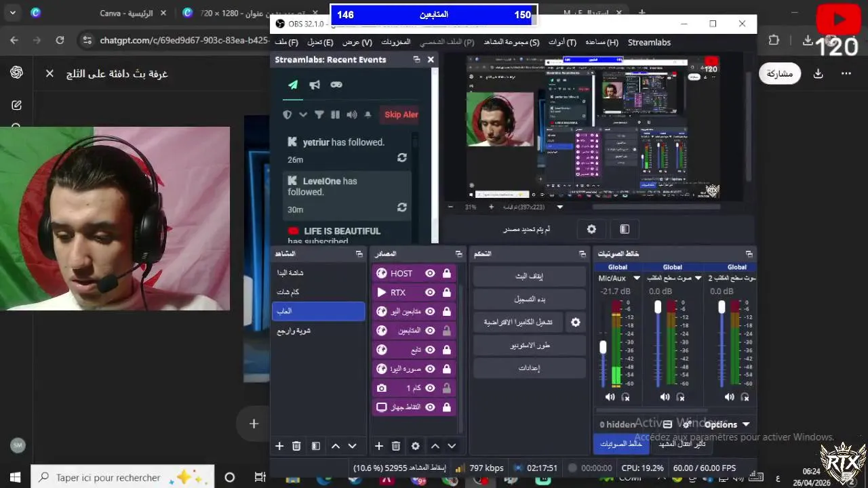This screenshot has height=488, width=868.
Task: Move selected source up in sources list
Action: (x=435, y=446)
